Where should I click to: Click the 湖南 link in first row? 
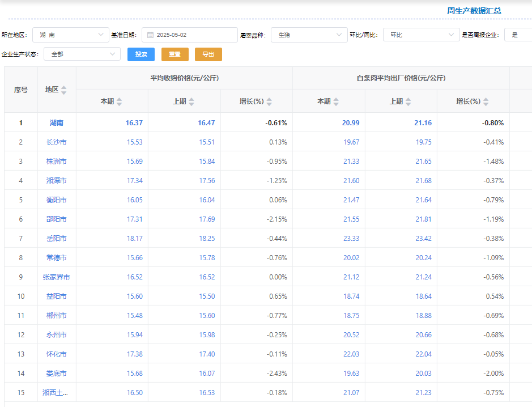click(x=57, y=123)
